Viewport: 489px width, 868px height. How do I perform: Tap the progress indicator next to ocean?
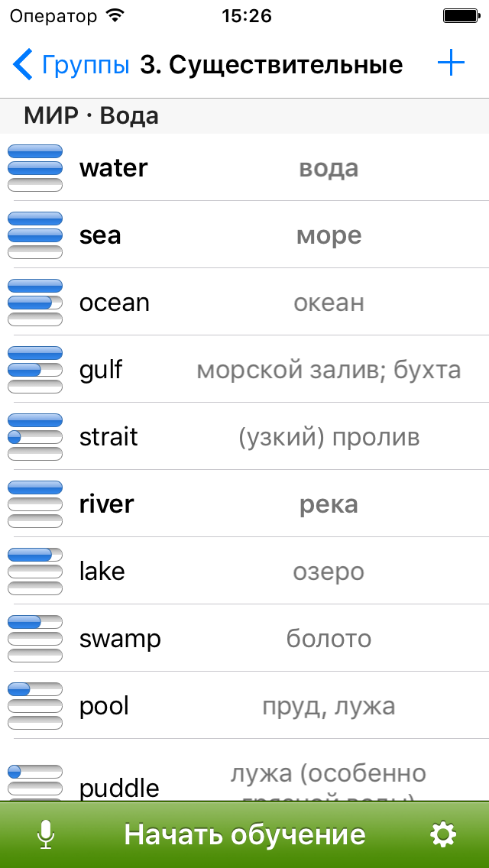[34, 302]
